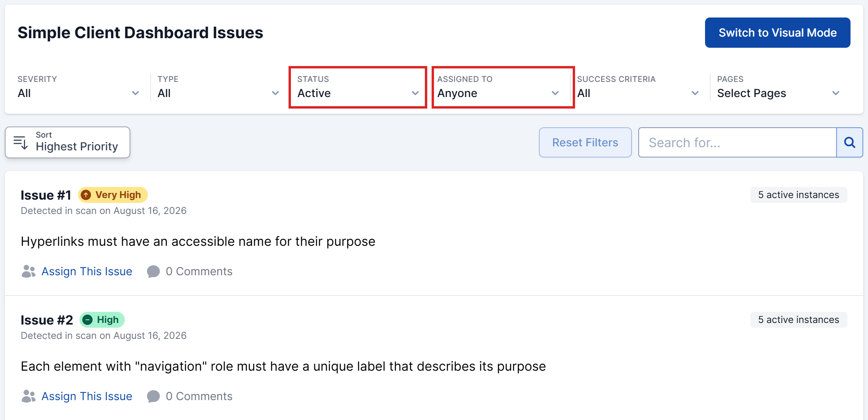The image size is (868, 420).
Task: Click Issue #1's detected scan date
Action: pos(104,211)
